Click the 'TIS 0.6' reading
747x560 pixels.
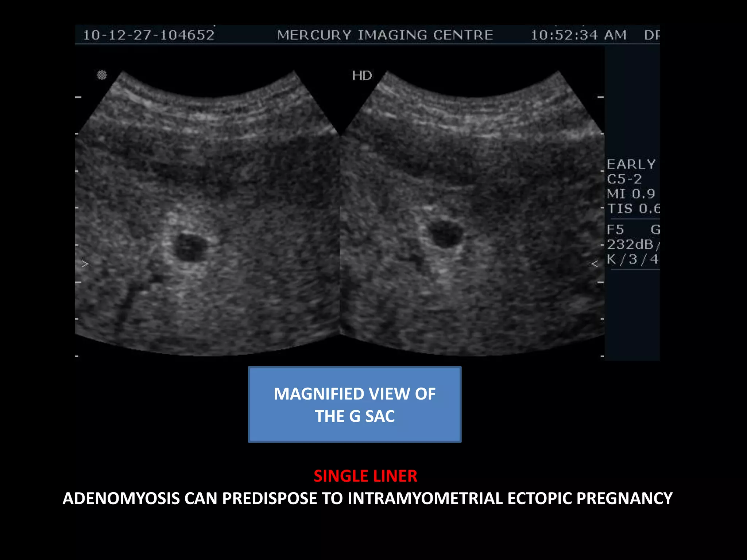[634, 209]
